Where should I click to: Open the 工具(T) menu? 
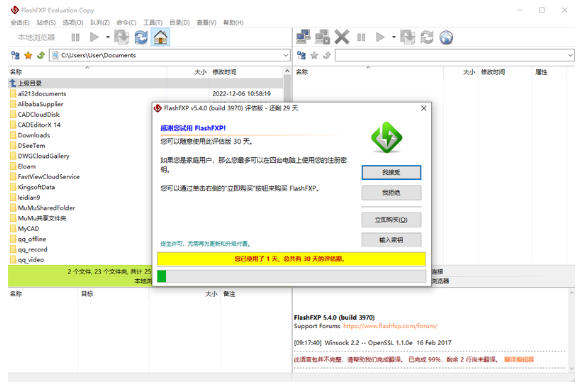pyautogui.click(x=153, y=23)
